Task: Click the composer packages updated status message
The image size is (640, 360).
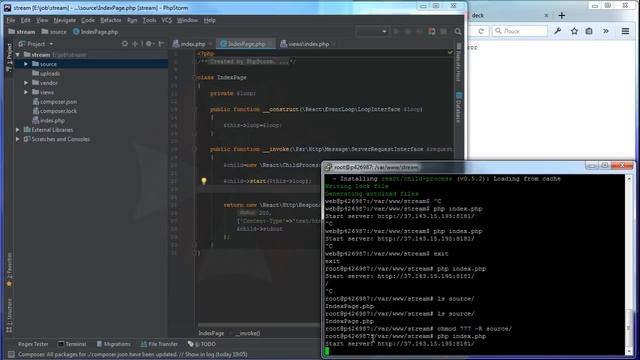Action: pyautogui.click(x=133, y=354)
